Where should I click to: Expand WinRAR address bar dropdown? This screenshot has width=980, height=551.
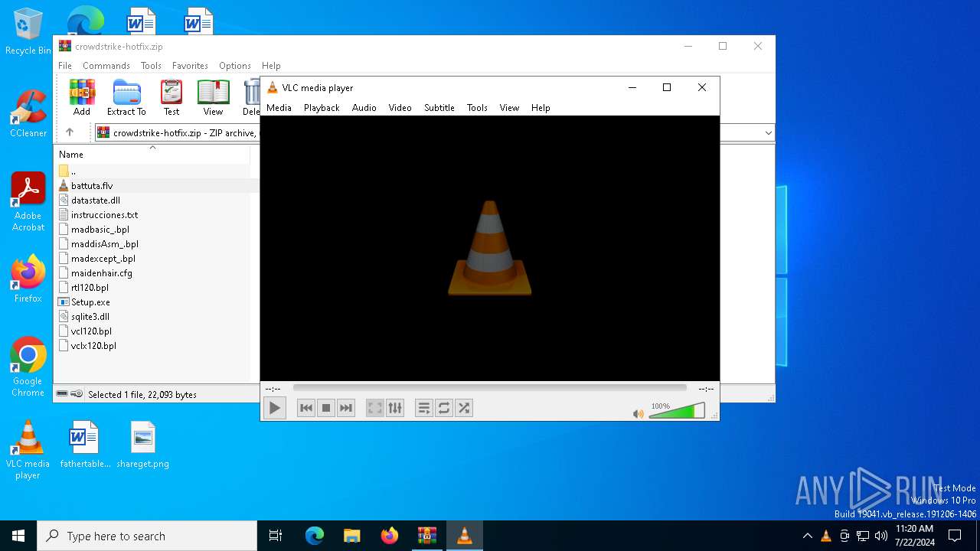coord(768,133)
